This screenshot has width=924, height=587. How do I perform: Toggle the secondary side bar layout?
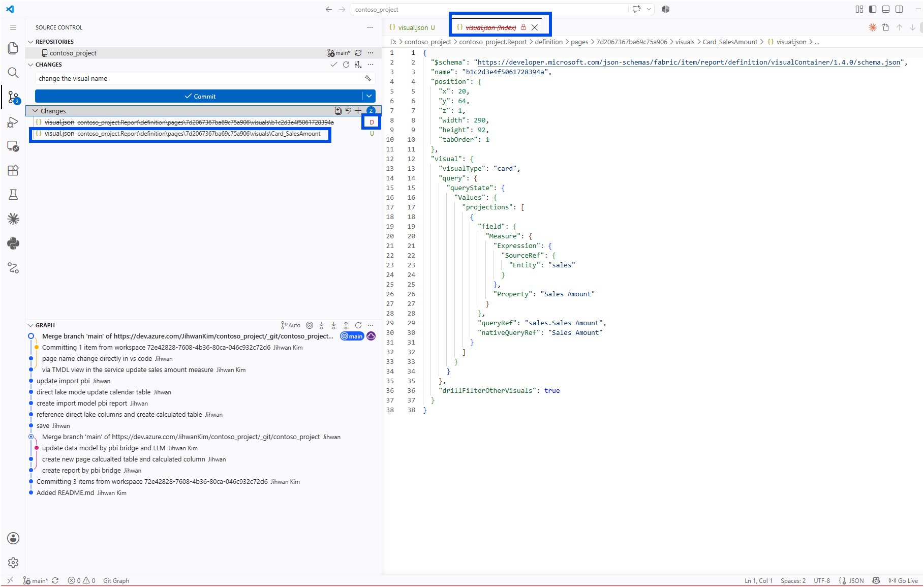899,9
